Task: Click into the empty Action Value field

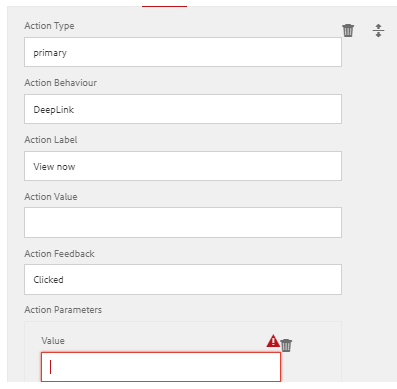Action: point(183,223)
